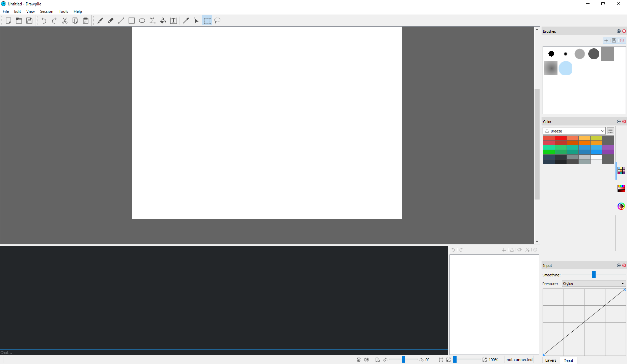Viewport: 627px width, 364px height.
Task: Paste from the clipboard icon
Action: (x=86, y=21)
